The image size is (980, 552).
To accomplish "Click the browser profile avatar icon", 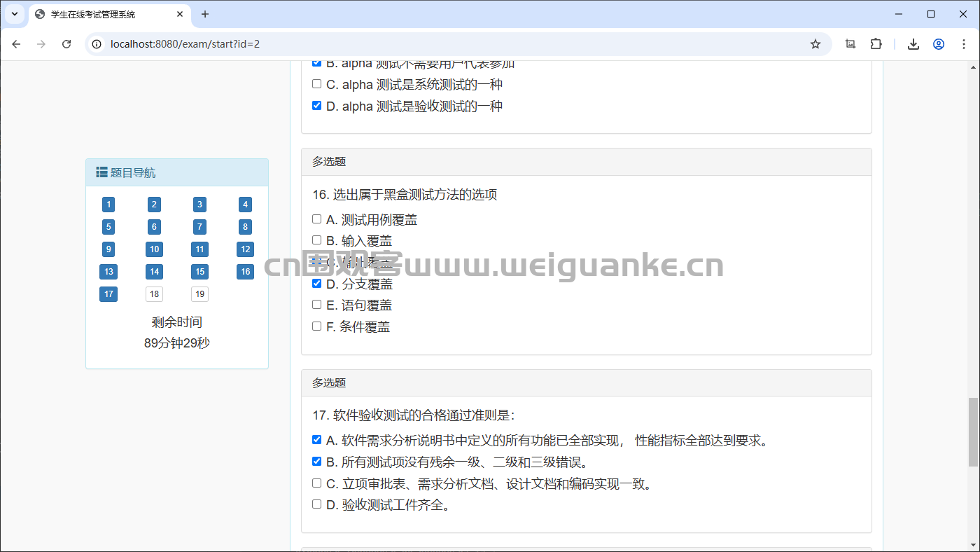I will pyautogui.click(x=938, y=43).
